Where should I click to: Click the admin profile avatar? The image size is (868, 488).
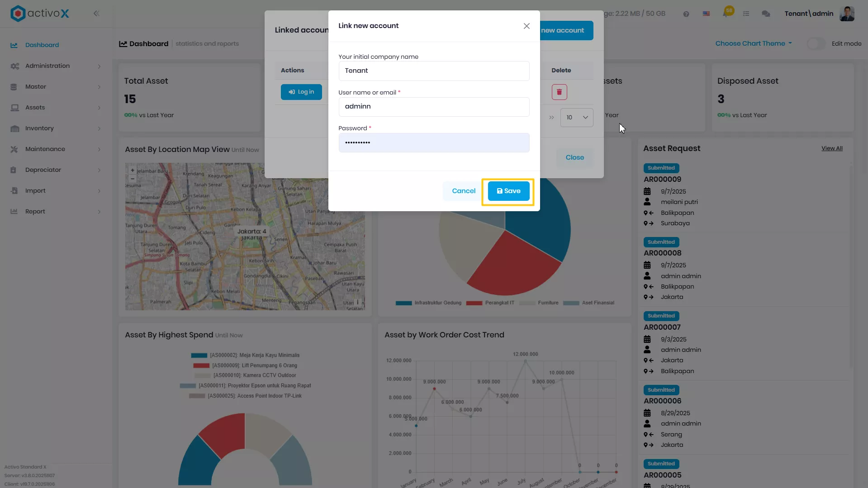[847, 14]
